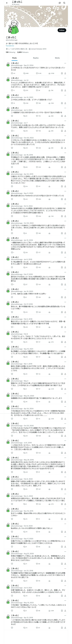Viewport: 72px width, 644px height.
Task: Repost the Jan 5, 2023 post
Action: point(24,116)
